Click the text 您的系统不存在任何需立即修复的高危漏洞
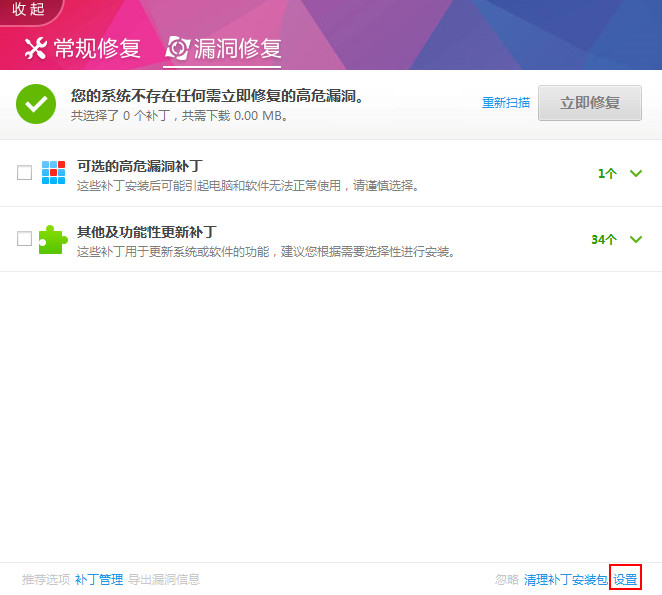This screenshot has height=595, width=662. pos(217,96)
